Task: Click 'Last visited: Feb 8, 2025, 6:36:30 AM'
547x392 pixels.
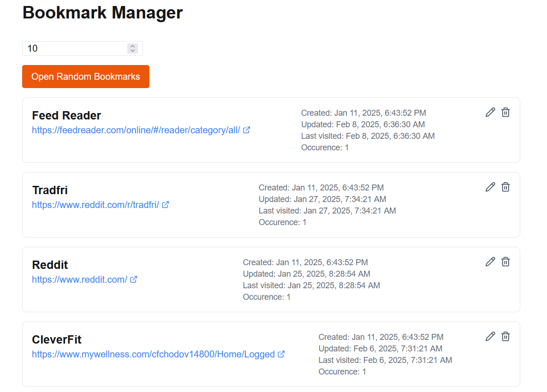Action: (368, 136)
